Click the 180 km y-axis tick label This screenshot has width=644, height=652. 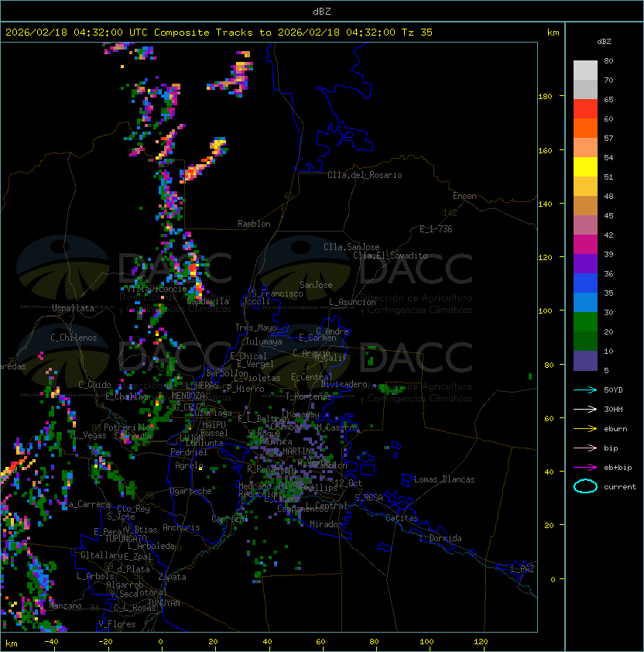point(545,96)
